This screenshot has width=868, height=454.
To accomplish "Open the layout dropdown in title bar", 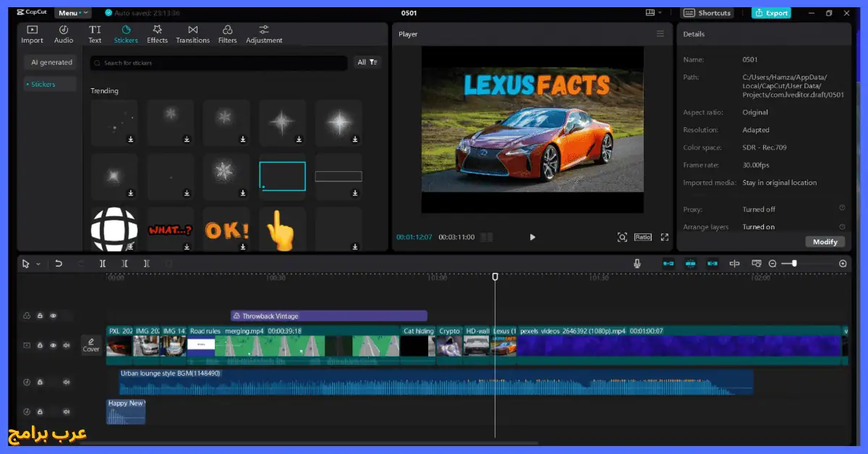I will [x=653, y=13].
